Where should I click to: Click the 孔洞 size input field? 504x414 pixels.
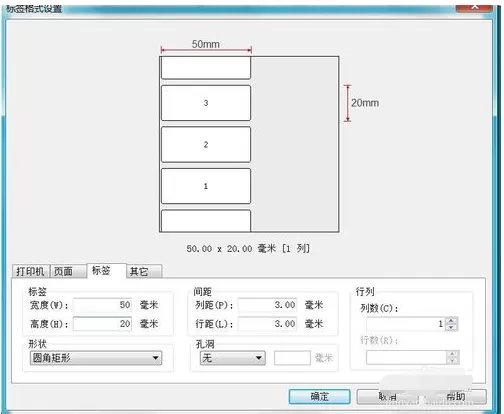point(292,358)
